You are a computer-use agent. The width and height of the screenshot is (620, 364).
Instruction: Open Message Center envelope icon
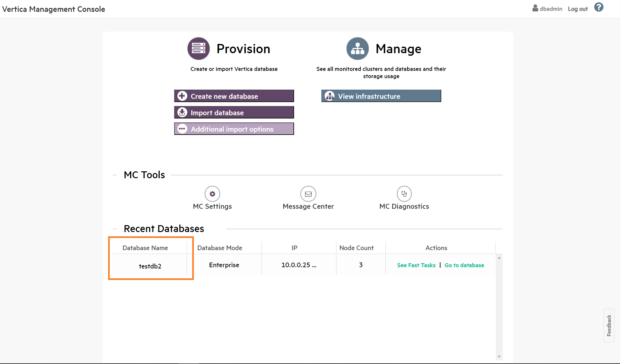click(x=308, y=194)
